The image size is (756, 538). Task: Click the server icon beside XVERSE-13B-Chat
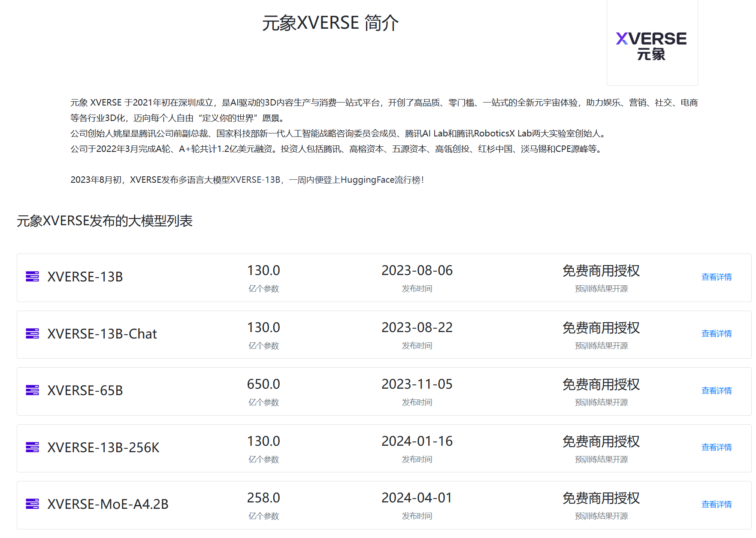(x=32, y=333)
